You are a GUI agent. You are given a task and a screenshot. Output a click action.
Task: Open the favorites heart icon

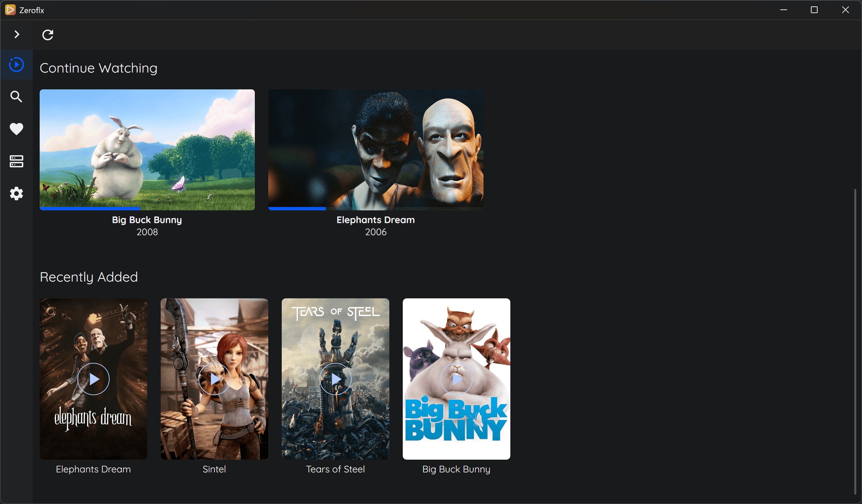pyautogui.click(x=16, y=129)
